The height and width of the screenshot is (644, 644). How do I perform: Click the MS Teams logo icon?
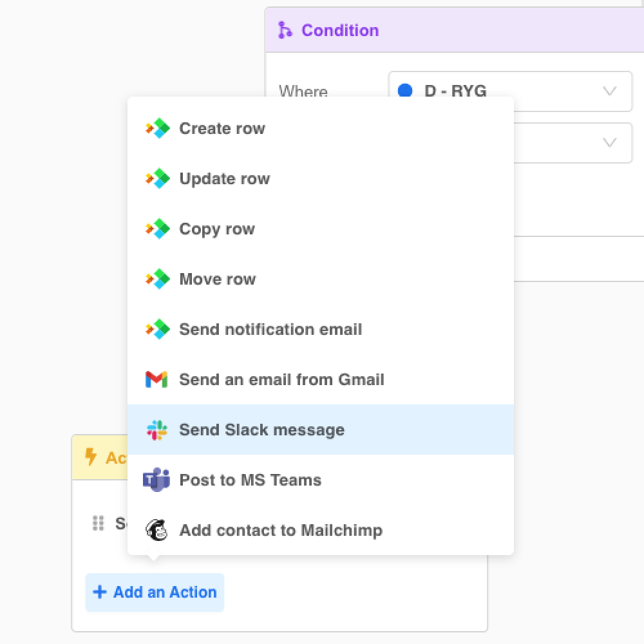[x=156, y=480]
